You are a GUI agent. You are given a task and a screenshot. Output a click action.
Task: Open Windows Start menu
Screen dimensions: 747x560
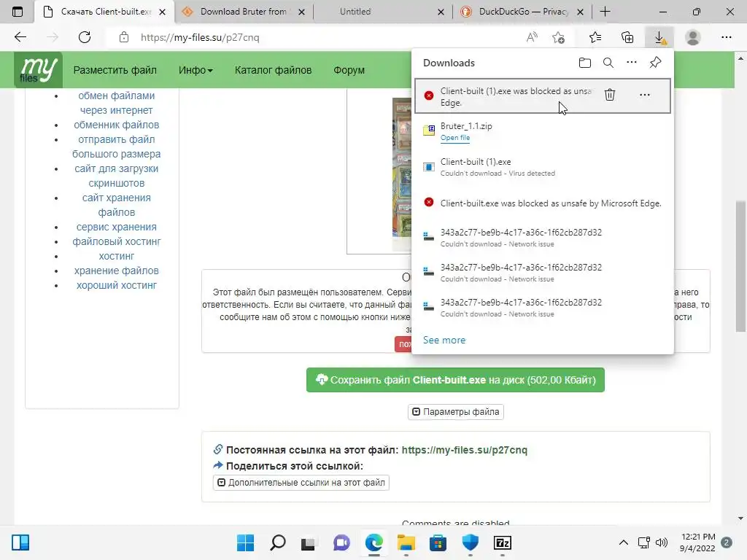click(245, 542)
